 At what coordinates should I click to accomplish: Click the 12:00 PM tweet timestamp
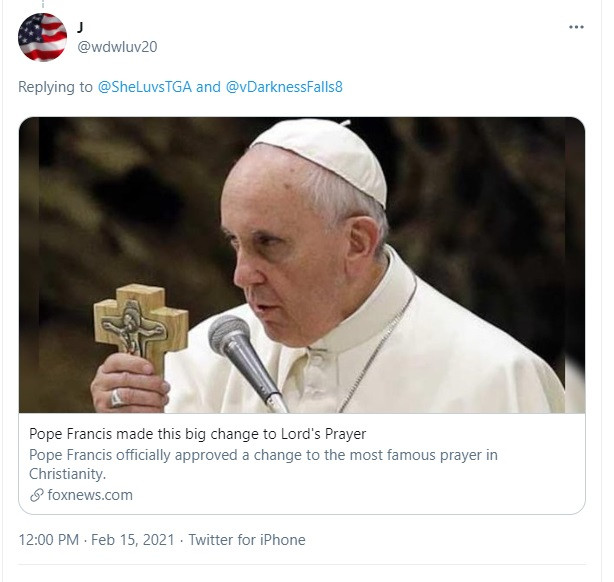click(x=48, y=540)
